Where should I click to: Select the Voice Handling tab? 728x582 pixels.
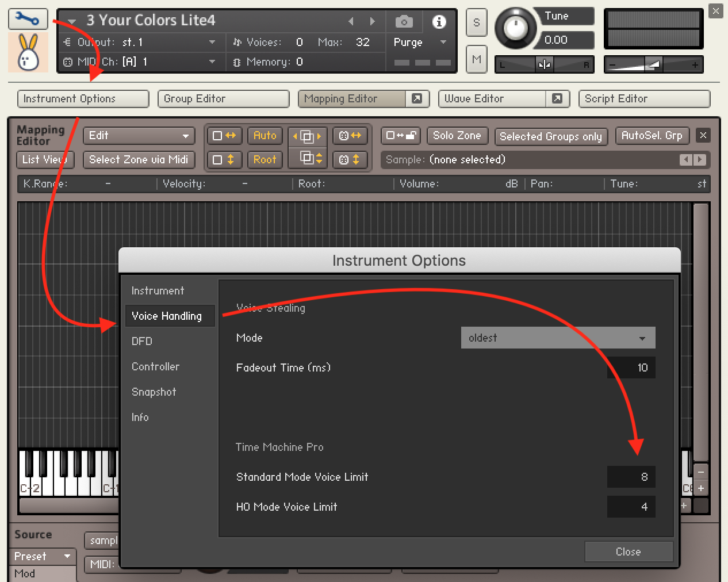pos(170,316)
